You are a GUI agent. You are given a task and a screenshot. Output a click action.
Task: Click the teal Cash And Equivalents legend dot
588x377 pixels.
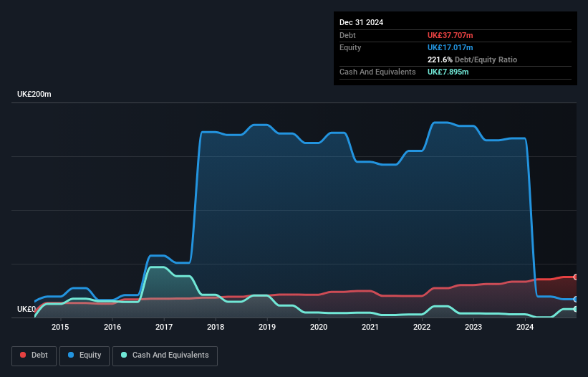124,355
